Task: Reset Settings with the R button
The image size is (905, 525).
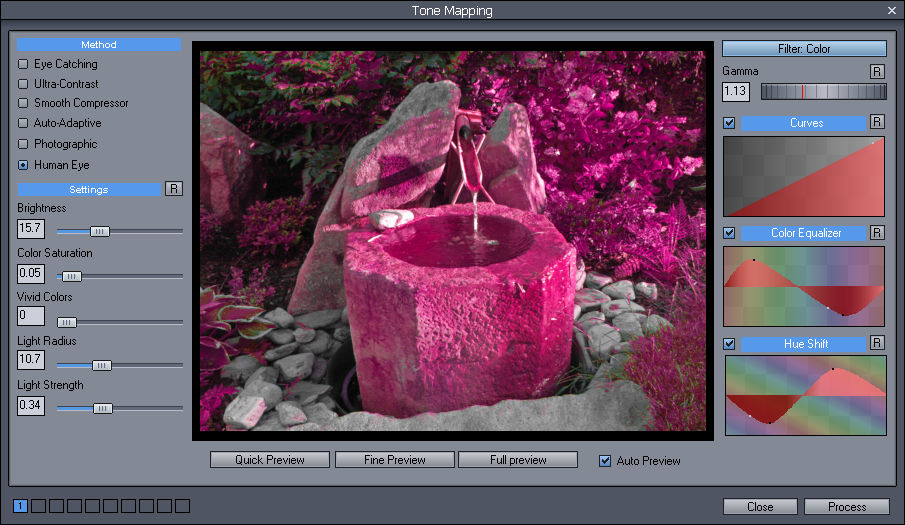Action: tap(174, 189)
